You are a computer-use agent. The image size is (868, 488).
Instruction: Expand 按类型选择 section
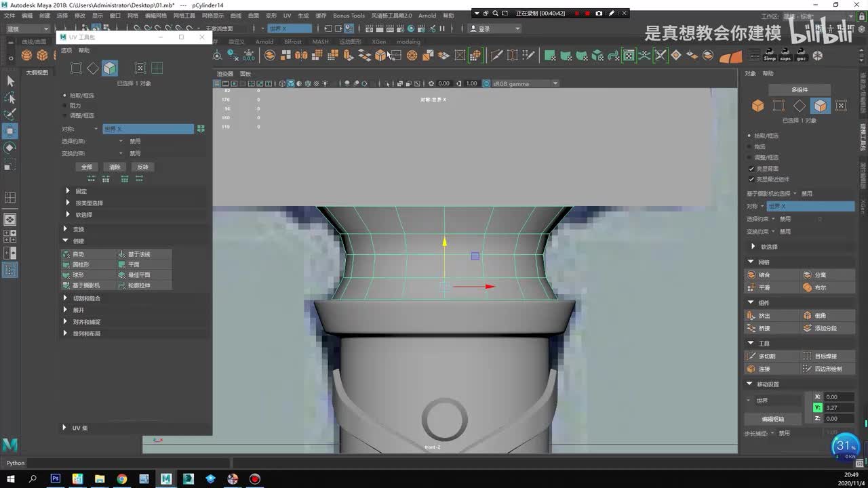[68, 203]
